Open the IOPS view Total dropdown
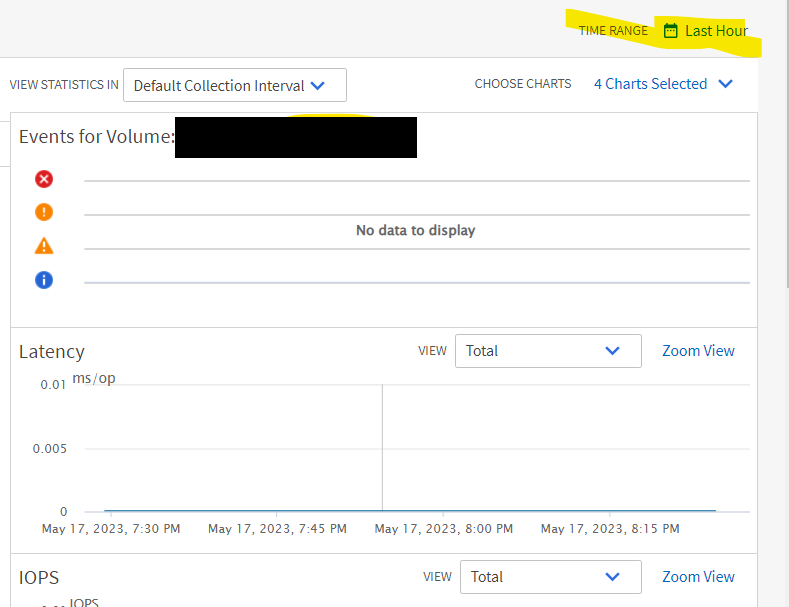 [x=550, y=577]
